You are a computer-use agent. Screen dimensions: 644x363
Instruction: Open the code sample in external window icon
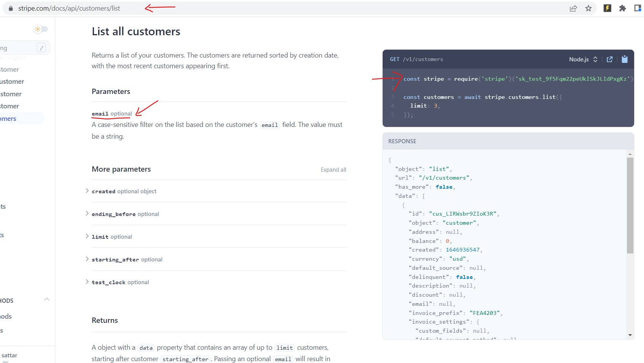pos(610,59)
